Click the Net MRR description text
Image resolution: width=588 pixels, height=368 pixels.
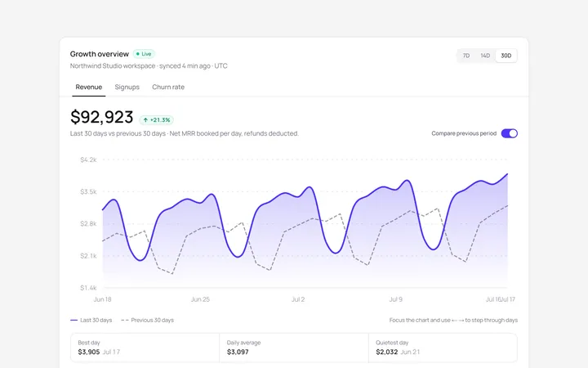pyautogui.click(x=185, y=133)
